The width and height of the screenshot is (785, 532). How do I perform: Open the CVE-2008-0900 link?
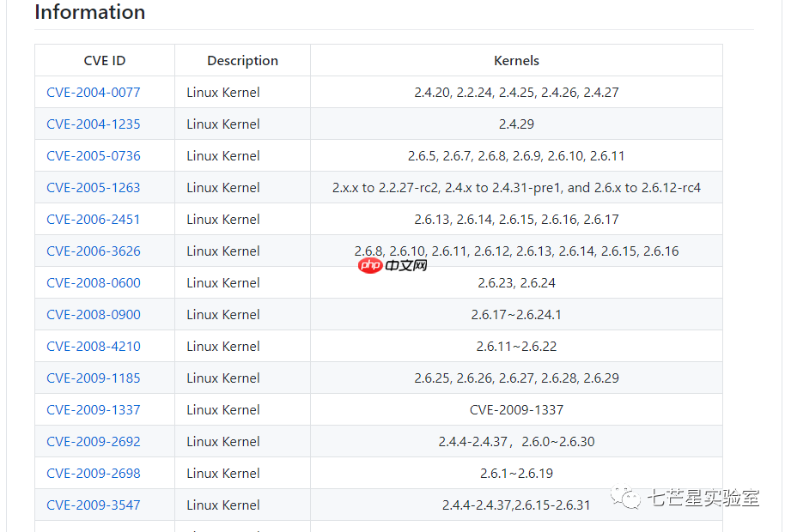pos(94,315)
